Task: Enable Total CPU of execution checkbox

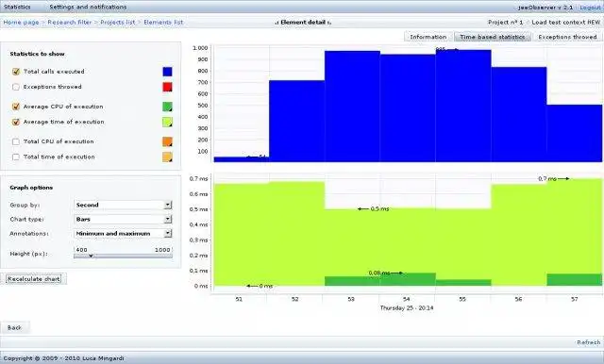Action: click(16, 141)
